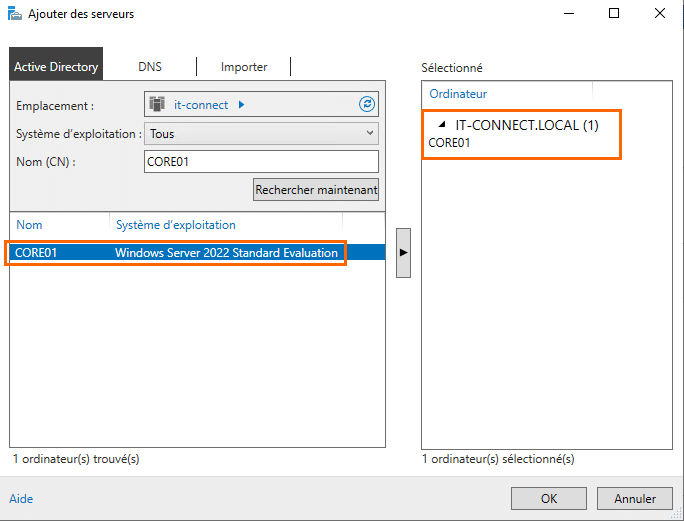Focus the Nom (CN) input field

261,161
